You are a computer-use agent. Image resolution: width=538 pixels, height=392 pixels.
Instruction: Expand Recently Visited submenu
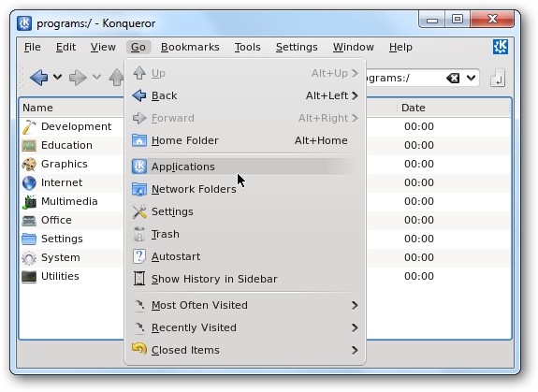point(245,327)
